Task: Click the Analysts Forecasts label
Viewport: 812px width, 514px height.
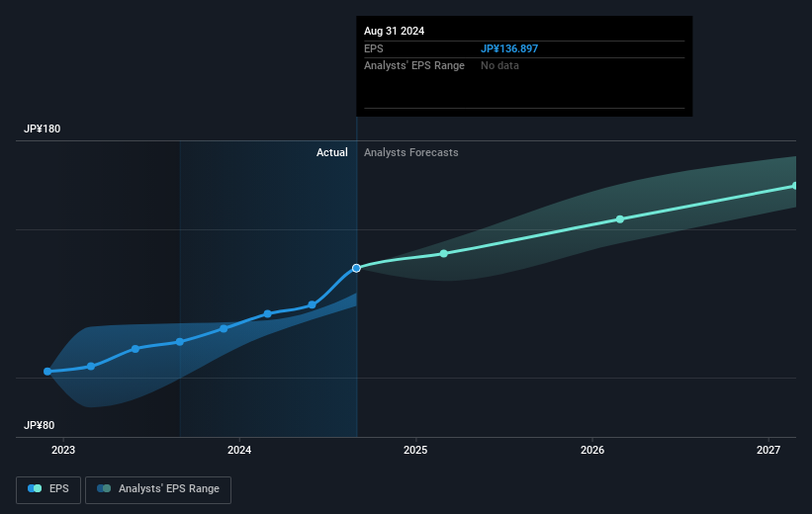Action: 411,152
